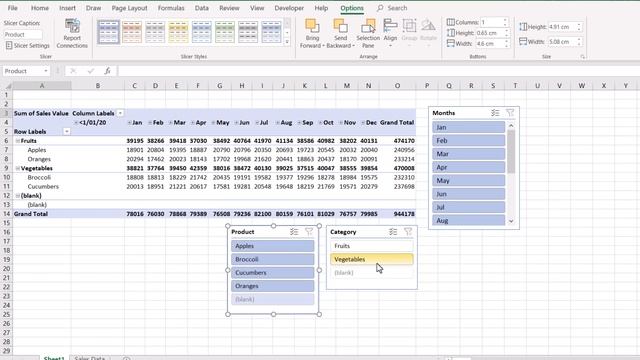Click the Insert Function fx icon
Screen dimensions: 640x360
[x=107, y=71]
